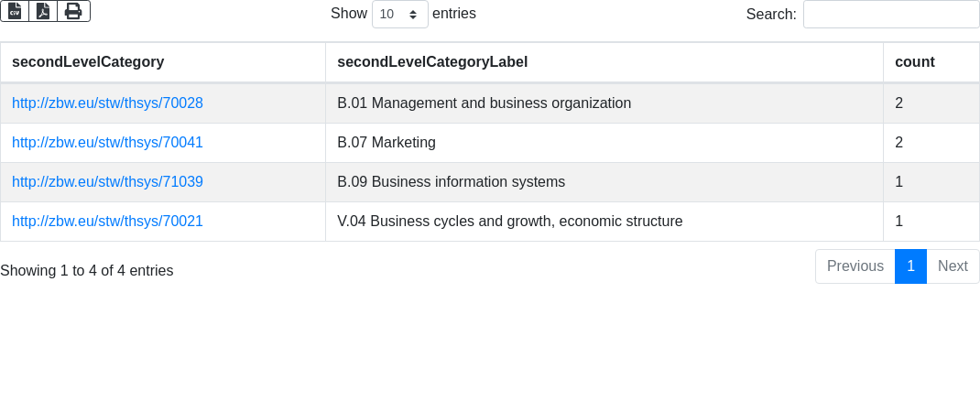
Task: Visit the thsys/70021 link
Action: click(107, 222)
